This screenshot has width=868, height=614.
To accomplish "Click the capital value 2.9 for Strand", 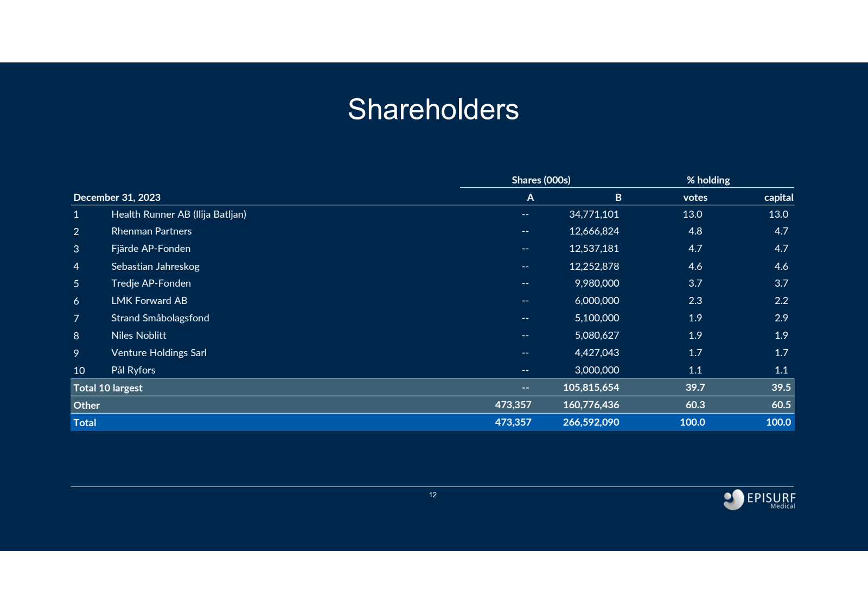I will click(781, 318).
